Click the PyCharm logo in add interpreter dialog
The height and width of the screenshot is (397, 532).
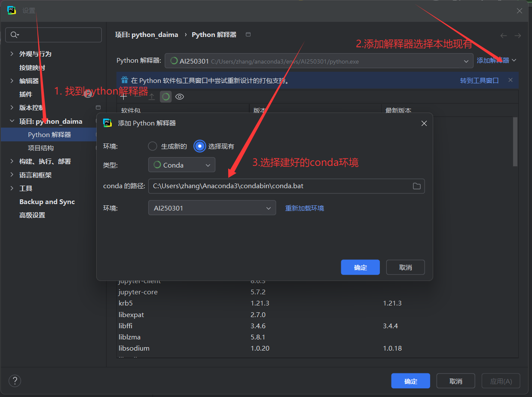[107, 123]
